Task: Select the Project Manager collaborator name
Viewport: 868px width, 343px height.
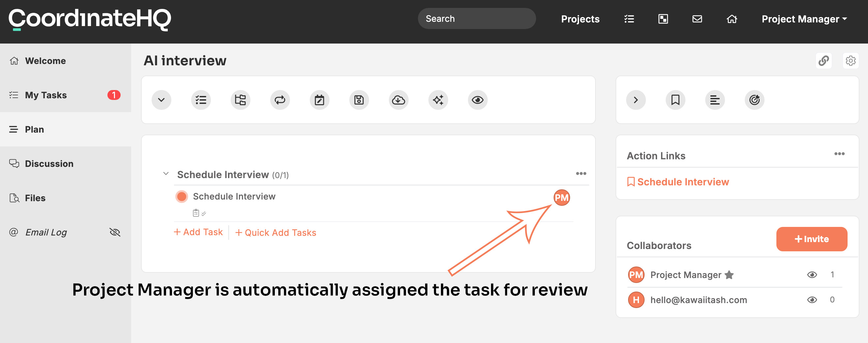Action: coord(686,275)
